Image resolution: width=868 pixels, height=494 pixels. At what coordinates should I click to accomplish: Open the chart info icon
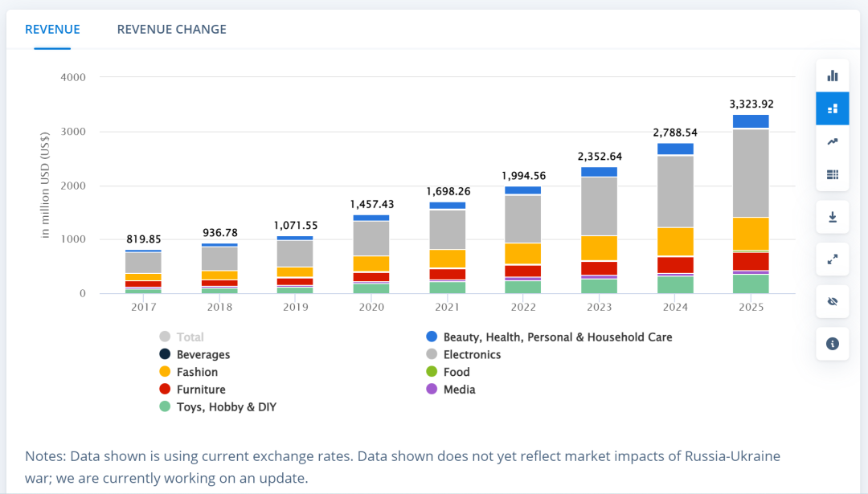832,344
